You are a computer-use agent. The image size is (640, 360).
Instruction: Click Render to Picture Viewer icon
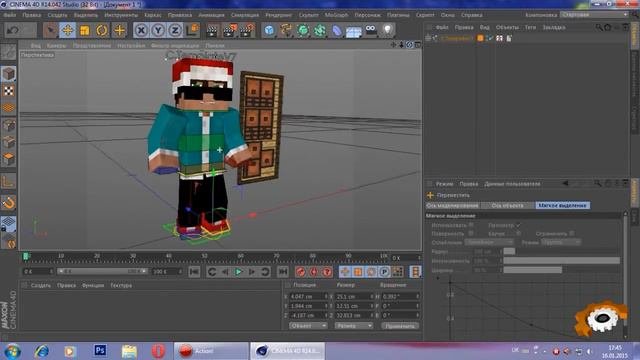pyautogui.click(x=229, y=30)
